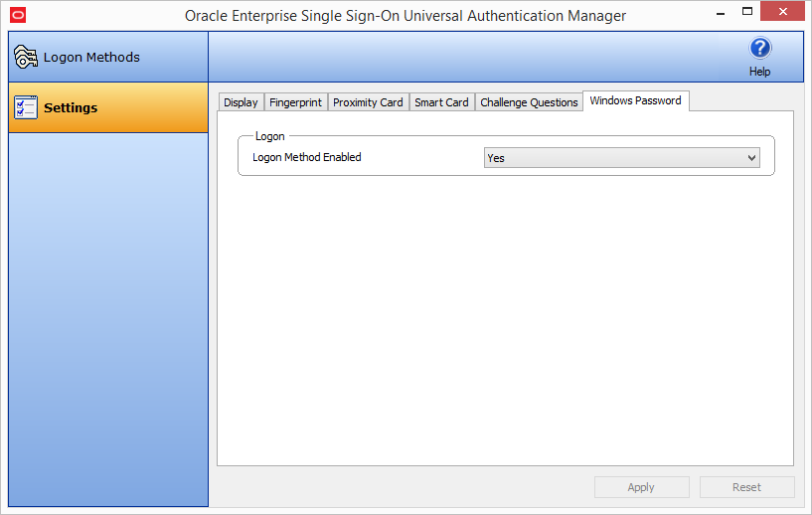Image resolution: width=812 pixels, height=515 pixels.
Task: Switch to the Display tab
Action: 241,102
